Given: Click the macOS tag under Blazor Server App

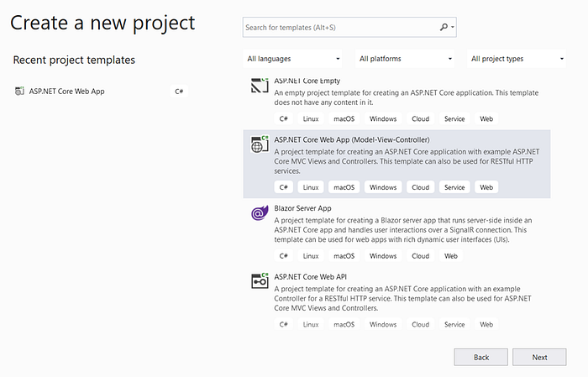Looking at the screenshot, I should pyautogui.click(x=344, y=255).
